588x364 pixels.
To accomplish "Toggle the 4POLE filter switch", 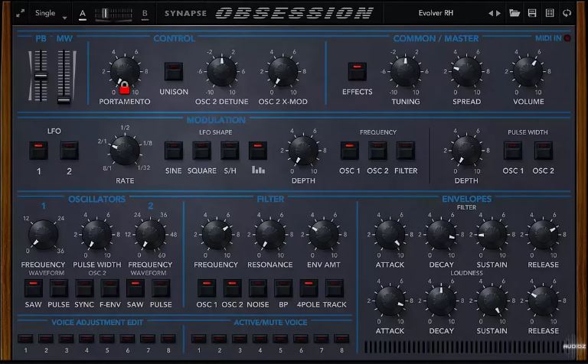I will 309,288.
